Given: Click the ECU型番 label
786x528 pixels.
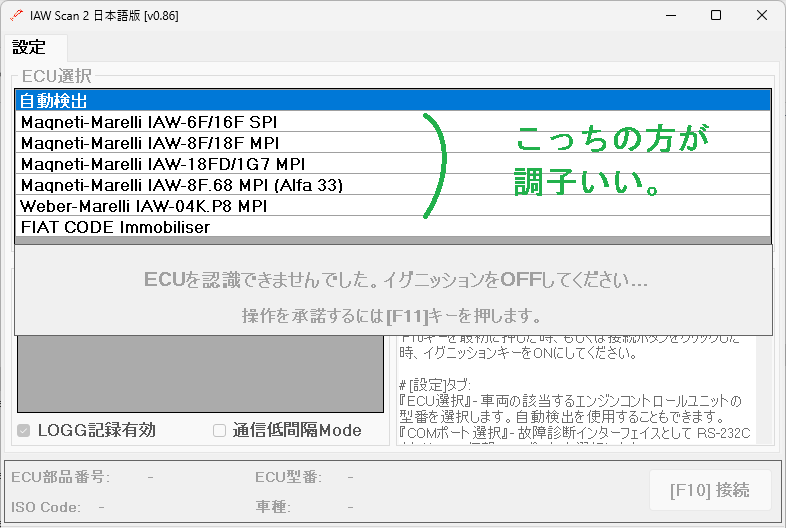Looking at the screenshot, I should pos(288,476).
